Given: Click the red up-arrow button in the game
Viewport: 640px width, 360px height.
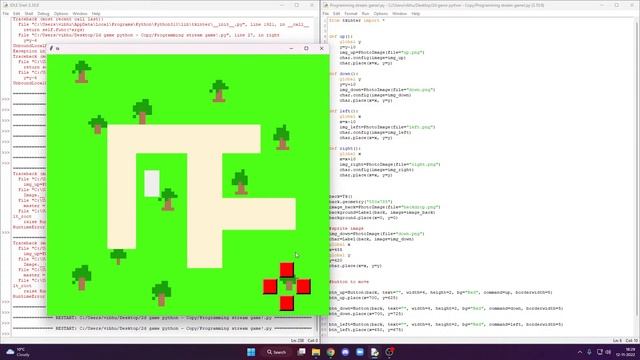Looking at the screenshot, I should 287,270.
